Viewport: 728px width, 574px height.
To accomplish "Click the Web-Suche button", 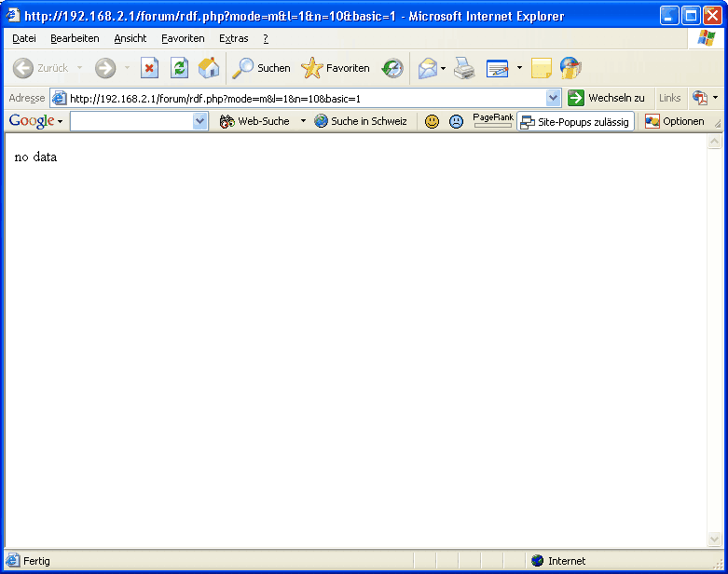I will point(254,121).
